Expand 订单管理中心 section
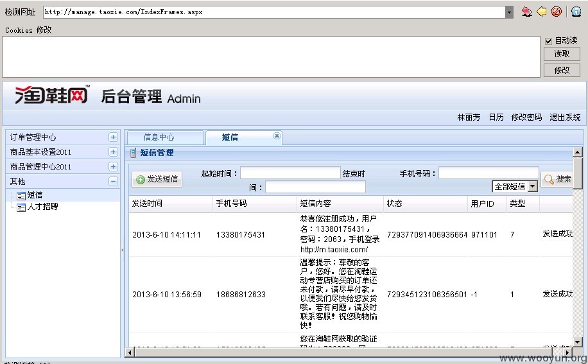The width and height of the screenshot is (588, 364). pos(113,137)
